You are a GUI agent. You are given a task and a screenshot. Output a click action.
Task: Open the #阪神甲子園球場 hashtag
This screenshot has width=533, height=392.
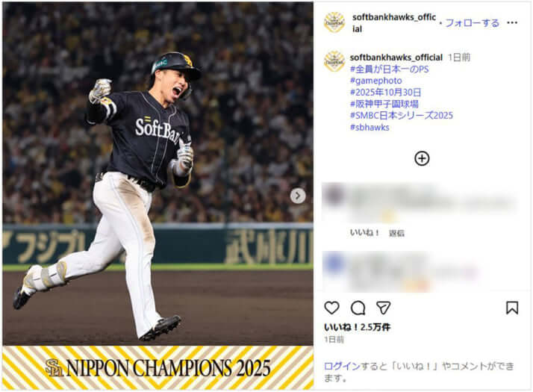point(384,104)
